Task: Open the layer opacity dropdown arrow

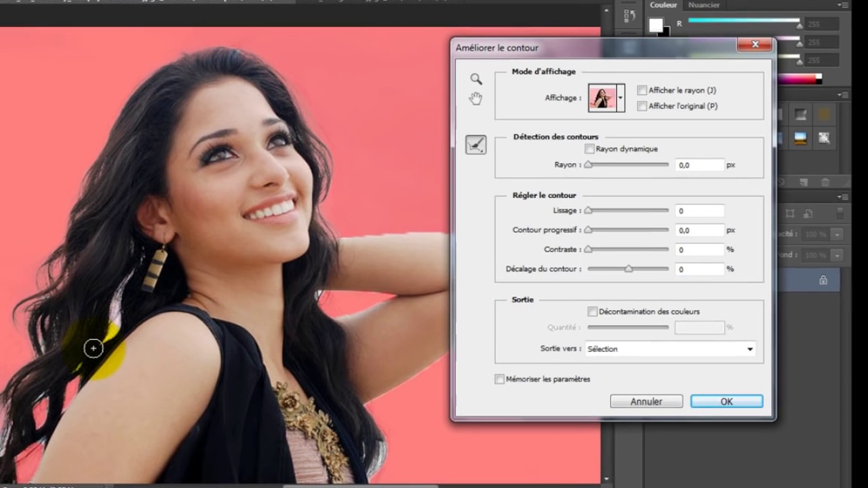Action: tap(837, 235)
